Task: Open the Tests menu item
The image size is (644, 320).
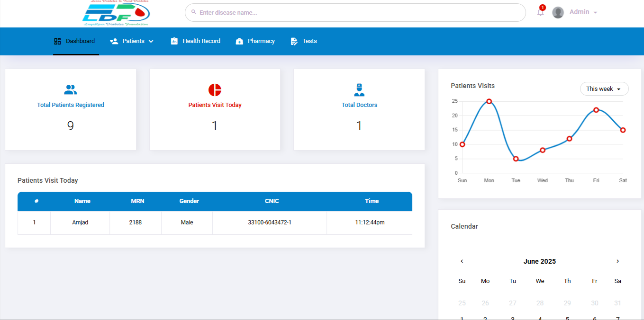Action: click(x=304, y=41)
